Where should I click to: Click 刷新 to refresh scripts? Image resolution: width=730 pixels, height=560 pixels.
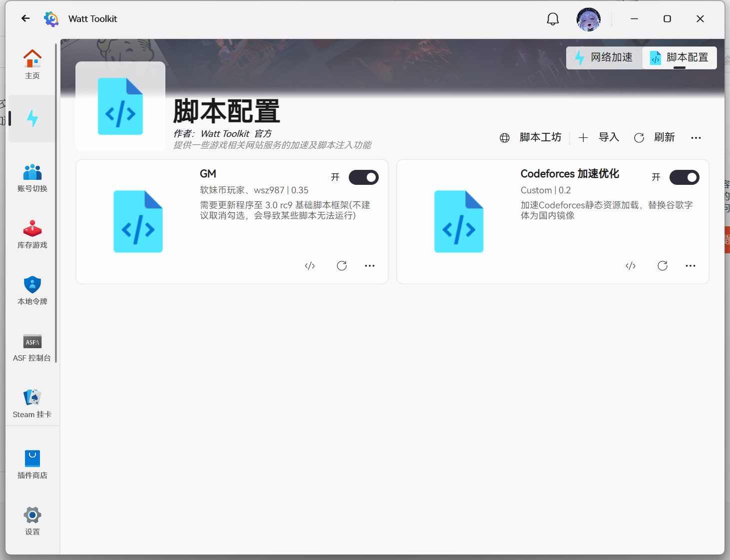pyautogui.click(x=654, y=137)
